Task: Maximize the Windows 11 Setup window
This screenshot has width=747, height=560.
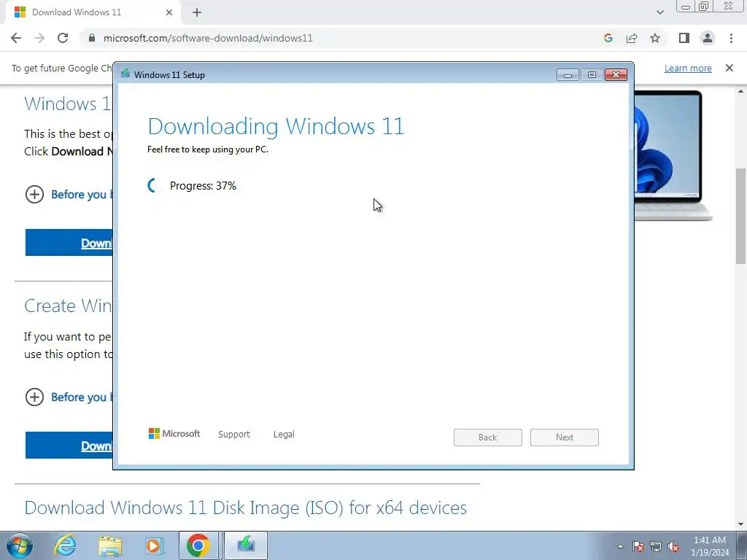Action: [592, 75]
